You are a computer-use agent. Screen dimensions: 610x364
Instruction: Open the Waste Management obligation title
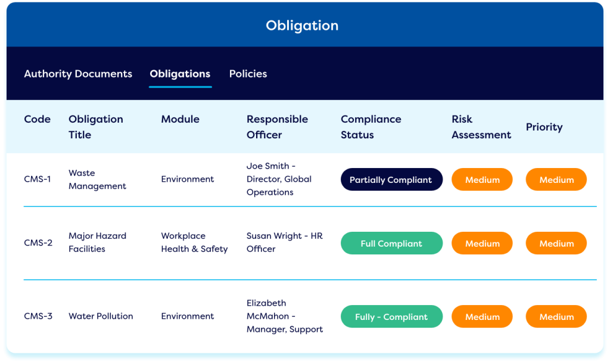coord(97,179)
